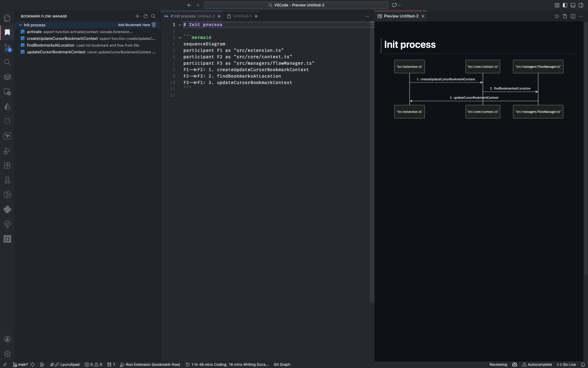Screen dimensions: 588x368
Task: Open the layout customization dropdown
Action: pyautogui.click(x=557, y=5)
